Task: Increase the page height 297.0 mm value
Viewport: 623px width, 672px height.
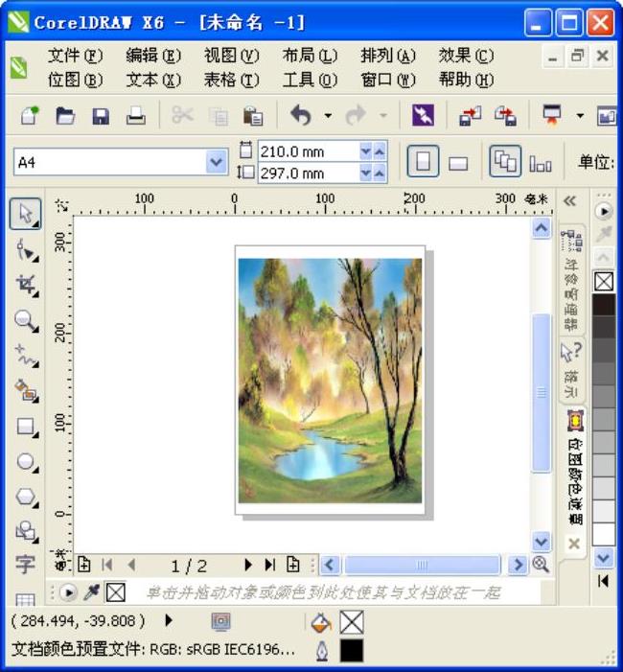Action: coord(380,174)
